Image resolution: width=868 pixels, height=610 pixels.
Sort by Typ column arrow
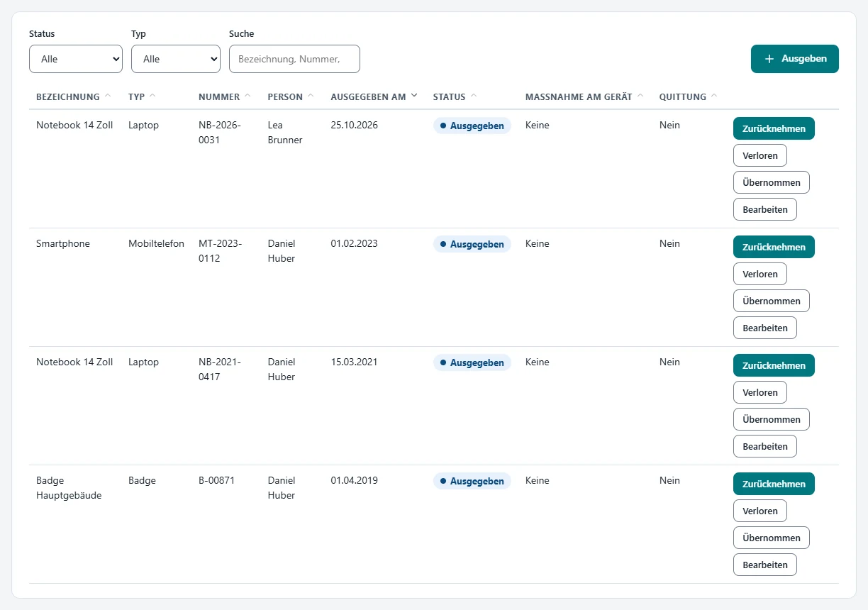coord(152,96)
